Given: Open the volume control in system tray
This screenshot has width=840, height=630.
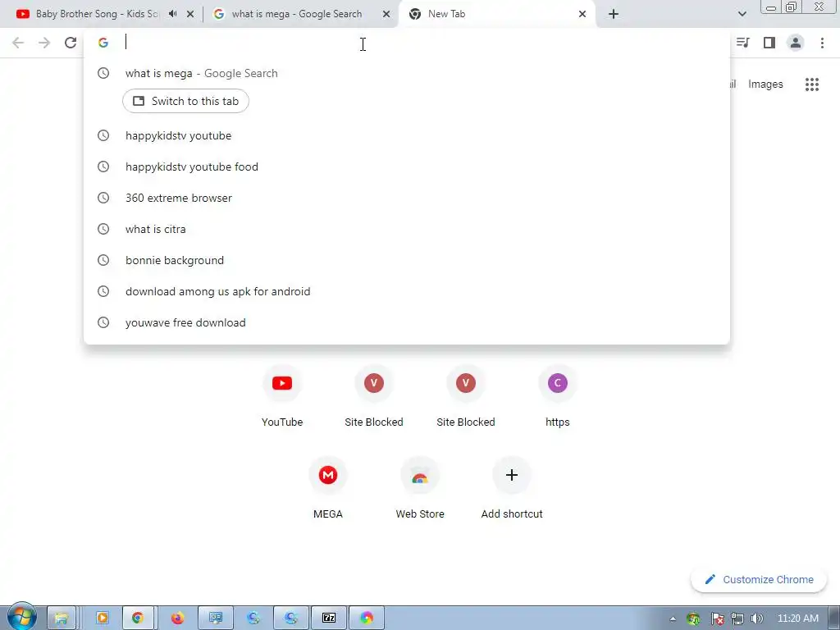Looking at the screenshot, I should (x=757, y=619).
